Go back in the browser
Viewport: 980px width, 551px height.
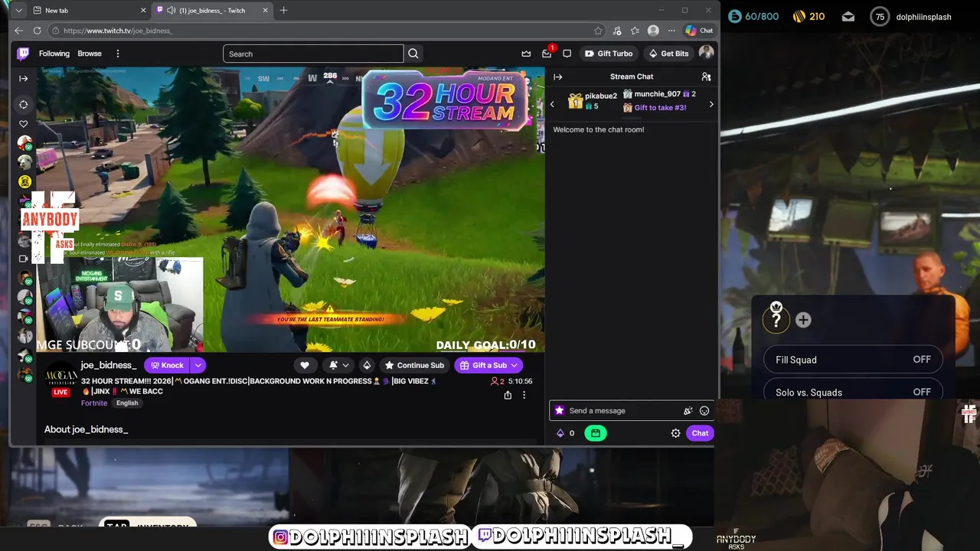pos(18,31)
